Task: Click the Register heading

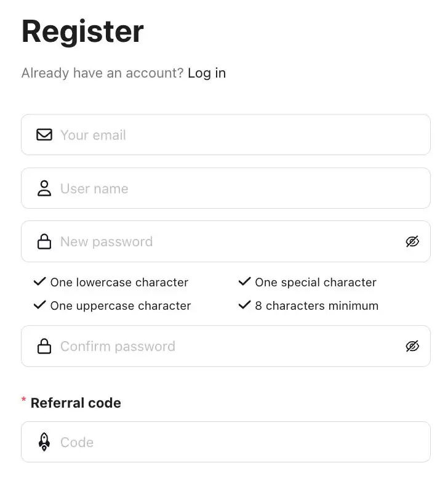Action: [82, 32]
